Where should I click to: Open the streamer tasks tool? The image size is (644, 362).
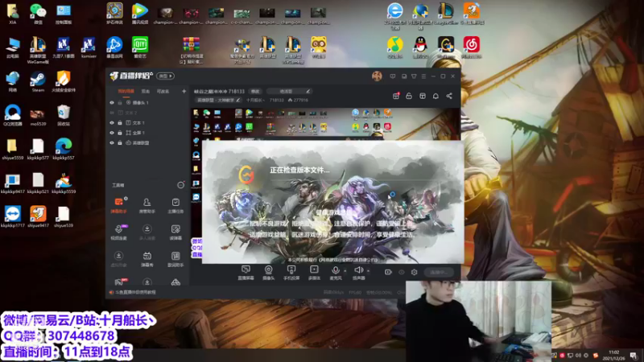pos(175,204)
